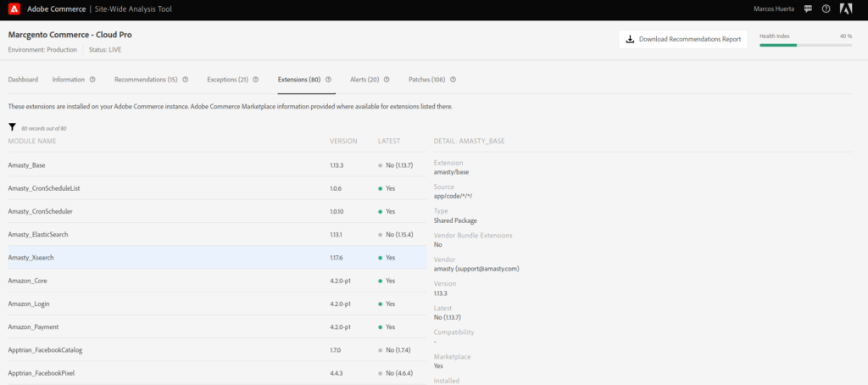Click version 4.2.0-p1 in Amazon_Login row
Image resolution: width=868 pixels, height=385 pixels.
(341, 304)
